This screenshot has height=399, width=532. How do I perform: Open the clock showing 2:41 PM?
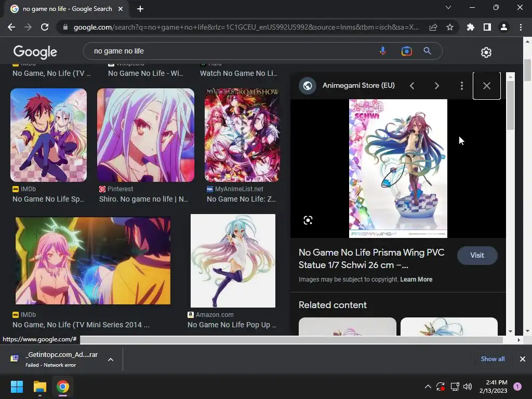pos(493,387)
